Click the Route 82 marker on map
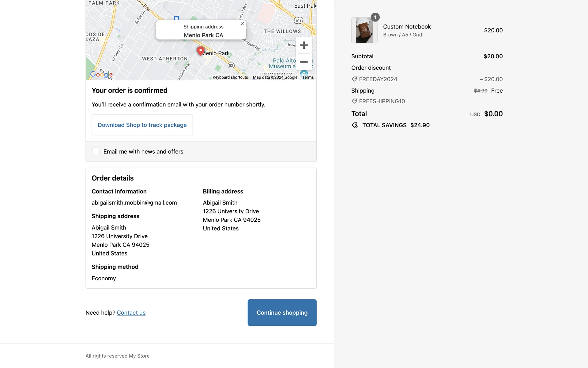This screenshot has height=368, width=588. 231,65
